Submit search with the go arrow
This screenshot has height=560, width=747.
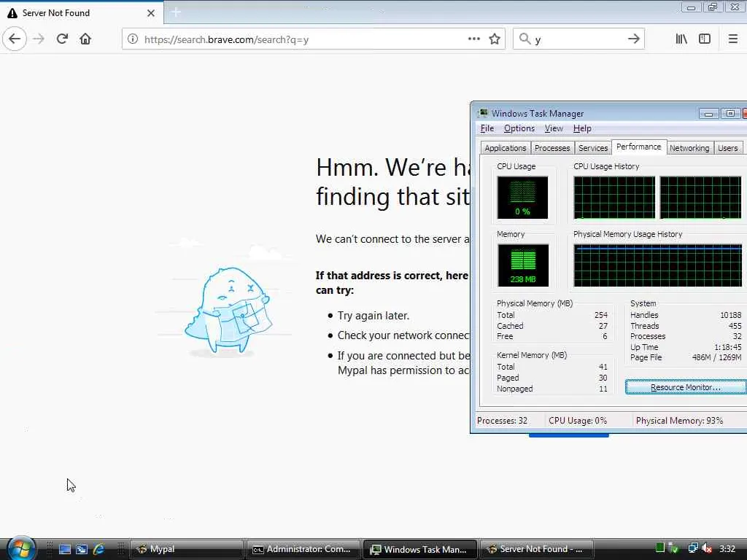pyautogui.click(x=633, y=39)
